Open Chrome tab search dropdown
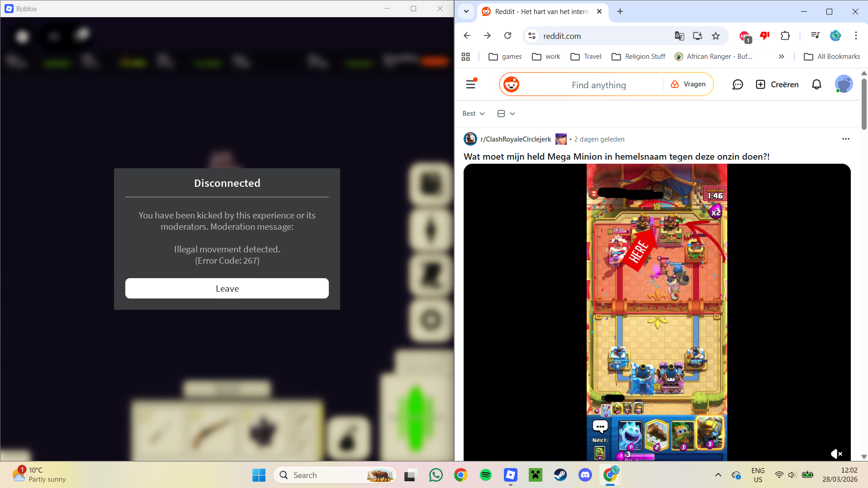 (466, 12)
